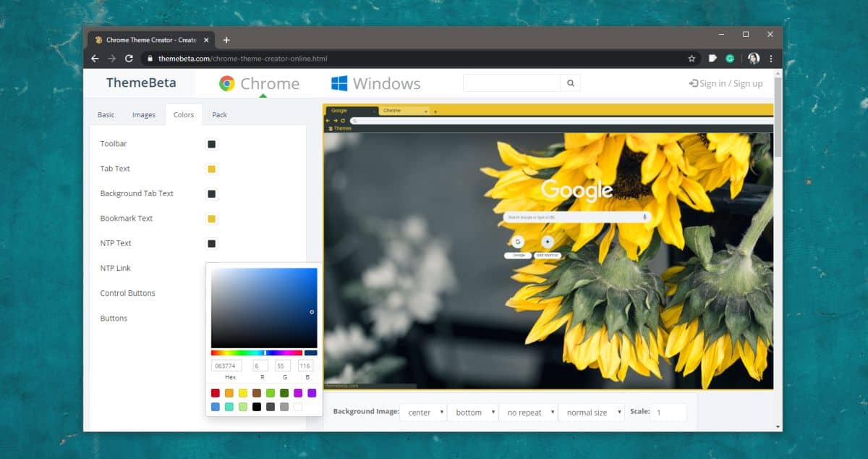Click the B value field
The width and height of the screenshot is (868, 459).
(305, 366)
